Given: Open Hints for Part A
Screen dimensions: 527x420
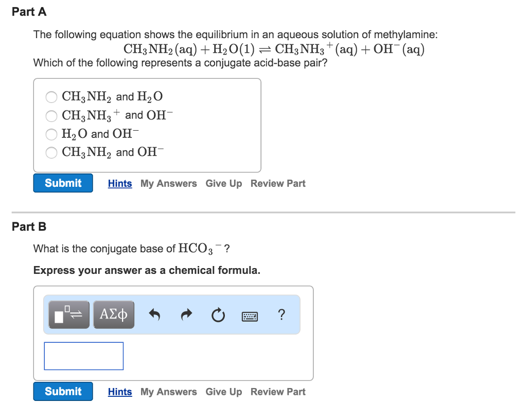Looking at the screenshot, I should 120,183.
